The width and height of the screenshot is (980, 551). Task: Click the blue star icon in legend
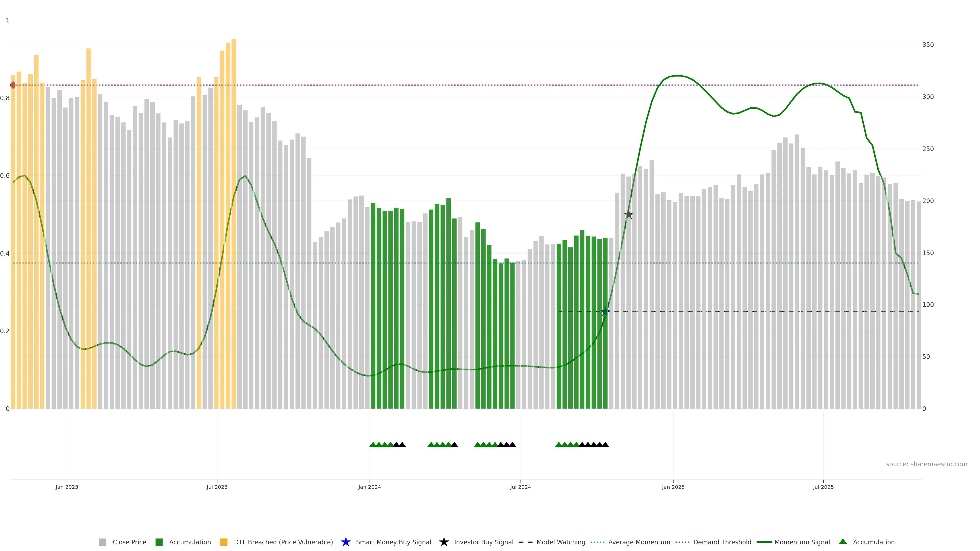[x=346, y=542]
